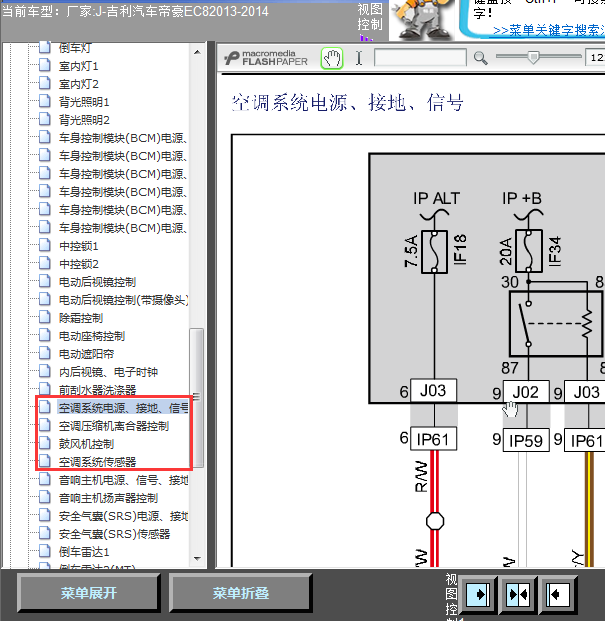
Task: Open the 室内灯1 tree item
Action: [x=78, y=66]
